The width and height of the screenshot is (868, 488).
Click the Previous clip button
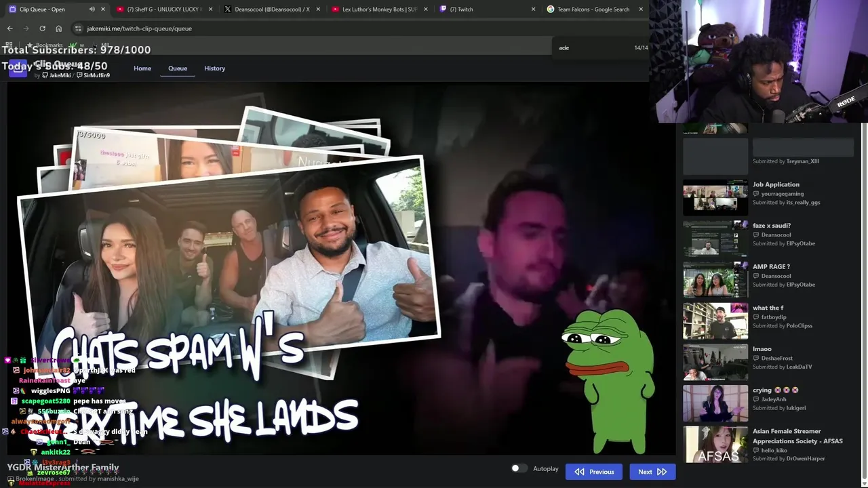coord(594,472)
